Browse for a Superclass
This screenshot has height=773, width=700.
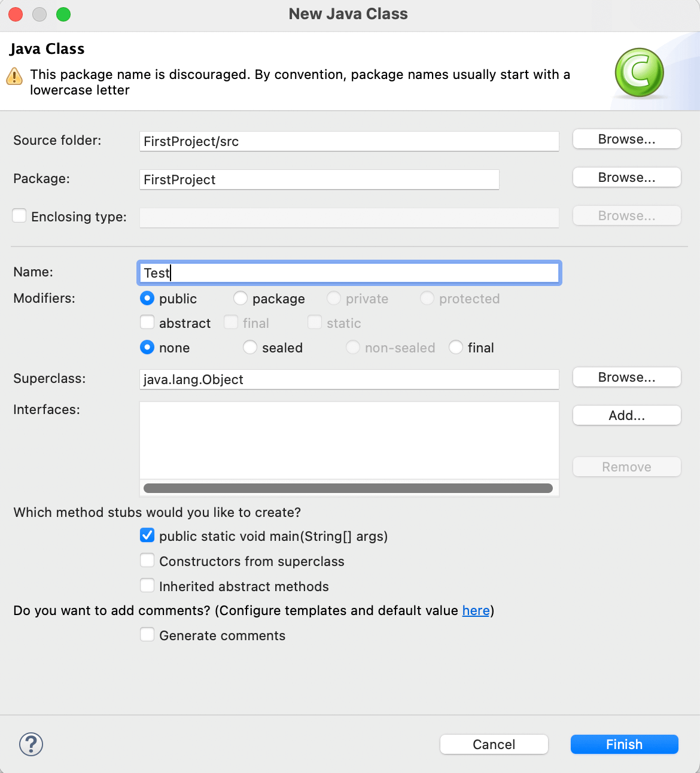click(626, 378)
